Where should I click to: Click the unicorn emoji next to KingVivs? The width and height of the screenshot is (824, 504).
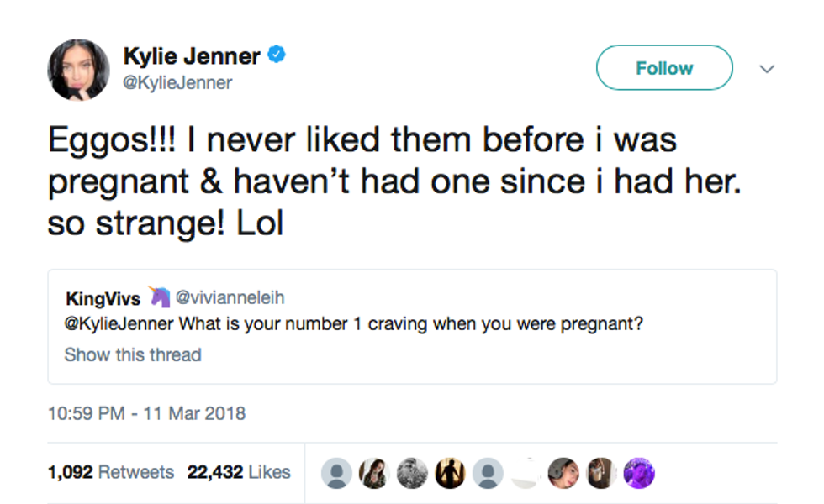coord(158,297)
